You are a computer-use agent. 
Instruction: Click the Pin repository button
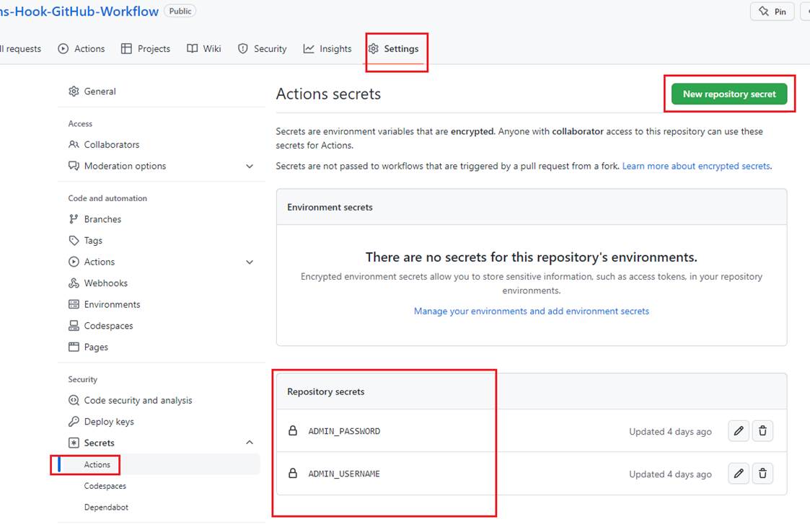coord(772,12)
